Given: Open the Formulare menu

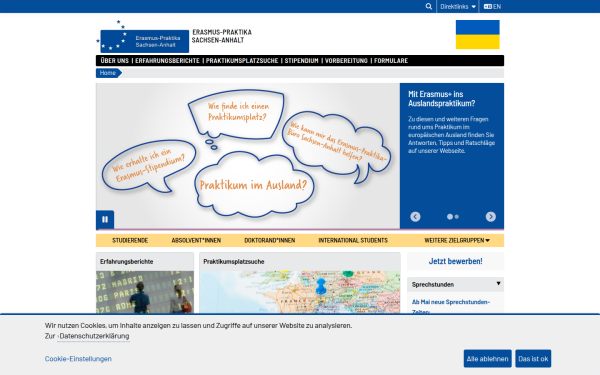Looking at the screenshot, I should tap(391, 60).
